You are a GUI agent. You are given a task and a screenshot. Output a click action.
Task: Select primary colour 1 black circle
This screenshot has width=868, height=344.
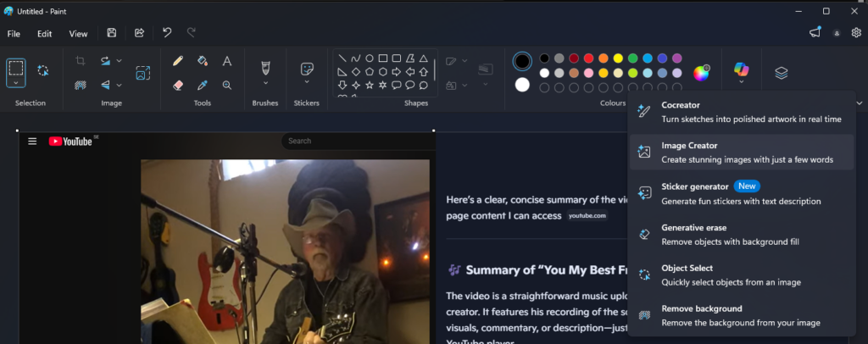pyautogui.click(x=522, y=61)
